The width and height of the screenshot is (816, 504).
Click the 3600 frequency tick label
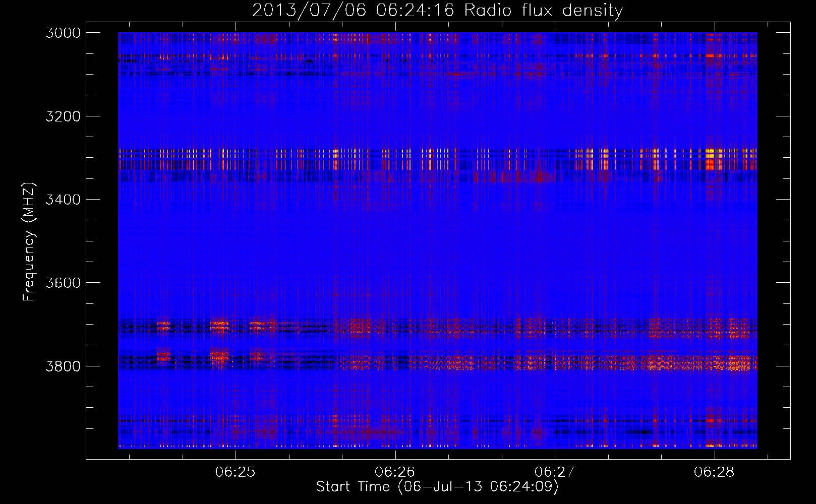click(x=63, y=283)
